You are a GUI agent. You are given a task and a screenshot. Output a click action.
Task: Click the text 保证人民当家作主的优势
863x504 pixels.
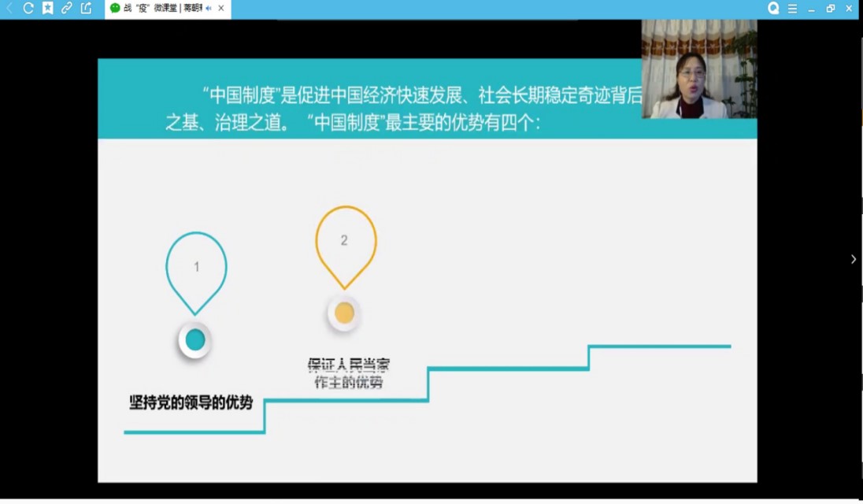coord(348,373)
